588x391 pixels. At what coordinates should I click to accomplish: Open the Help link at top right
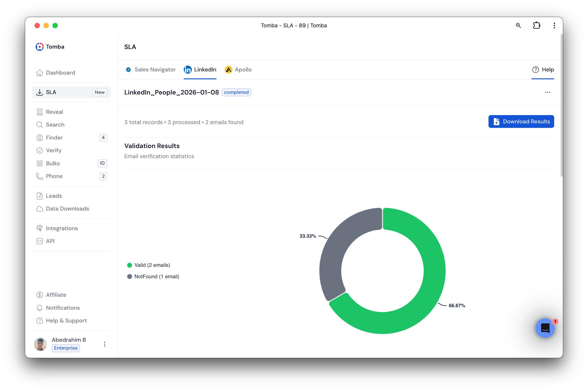(x=543, y=70)
